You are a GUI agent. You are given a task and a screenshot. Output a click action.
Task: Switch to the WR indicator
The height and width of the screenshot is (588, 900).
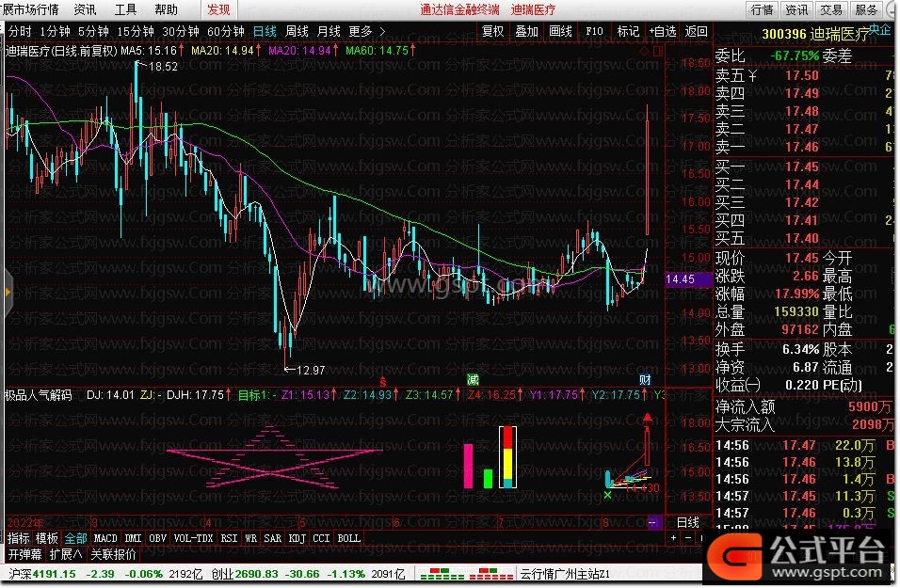click(x=250, y=538)
